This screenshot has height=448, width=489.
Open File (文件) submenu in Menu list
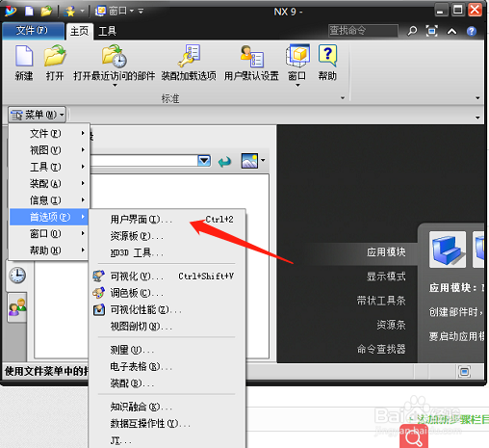point(49,133)
